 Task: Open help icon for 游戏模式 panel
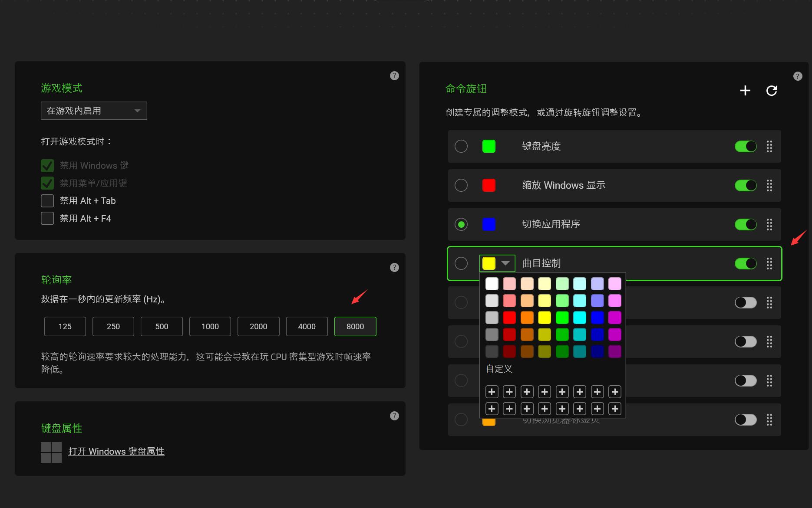(394, 76)
